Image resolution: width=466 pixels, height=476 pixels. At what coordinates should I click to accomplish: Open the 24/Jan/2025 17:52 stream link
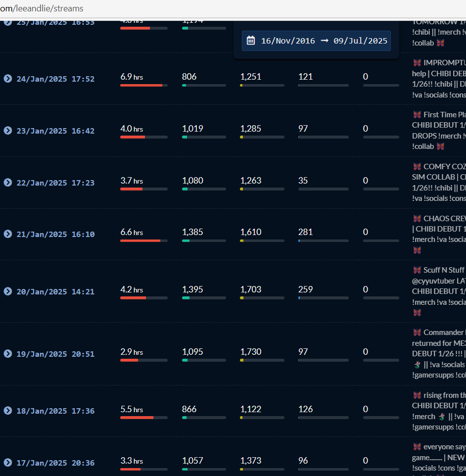click(55, 79)
